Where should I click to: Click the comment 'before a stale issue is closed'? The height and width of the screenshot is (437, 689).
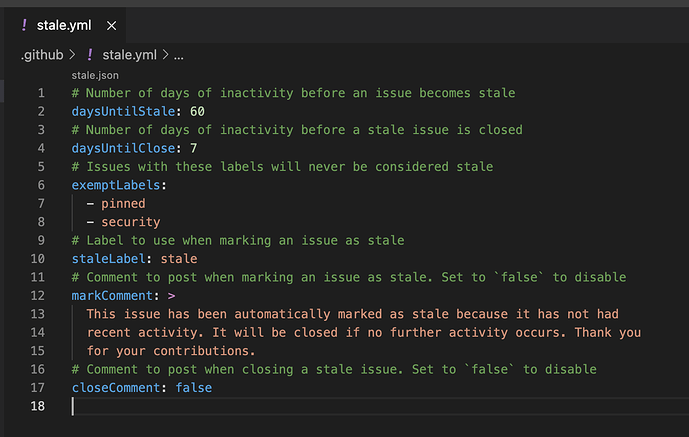(297, 130)
